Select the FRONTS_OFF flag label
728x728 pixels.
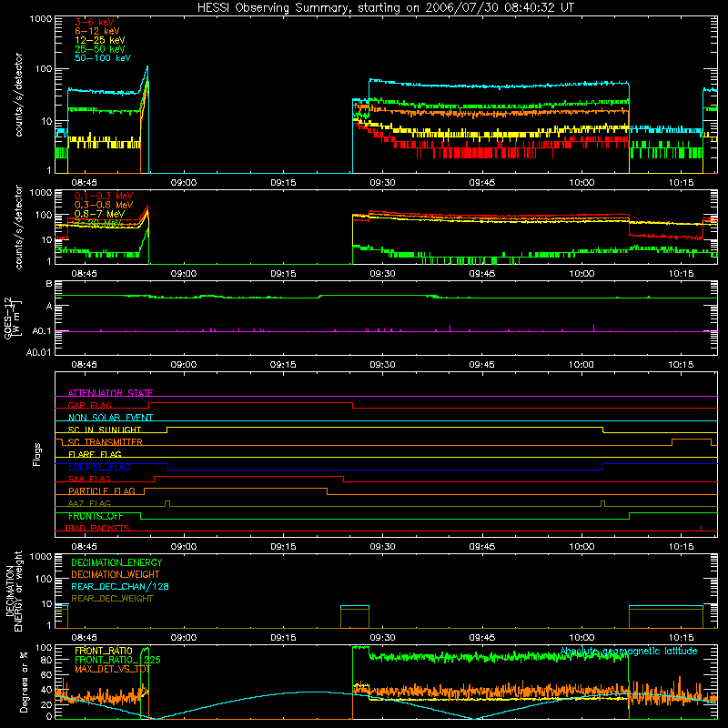[x=96, y=516]
